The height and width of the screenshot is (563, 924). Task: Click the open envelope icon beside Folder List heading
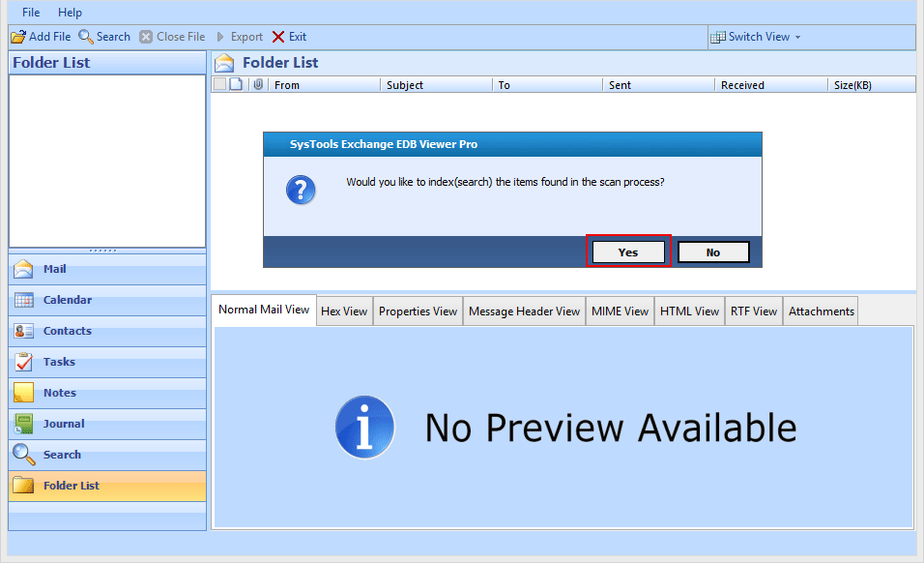224,63
